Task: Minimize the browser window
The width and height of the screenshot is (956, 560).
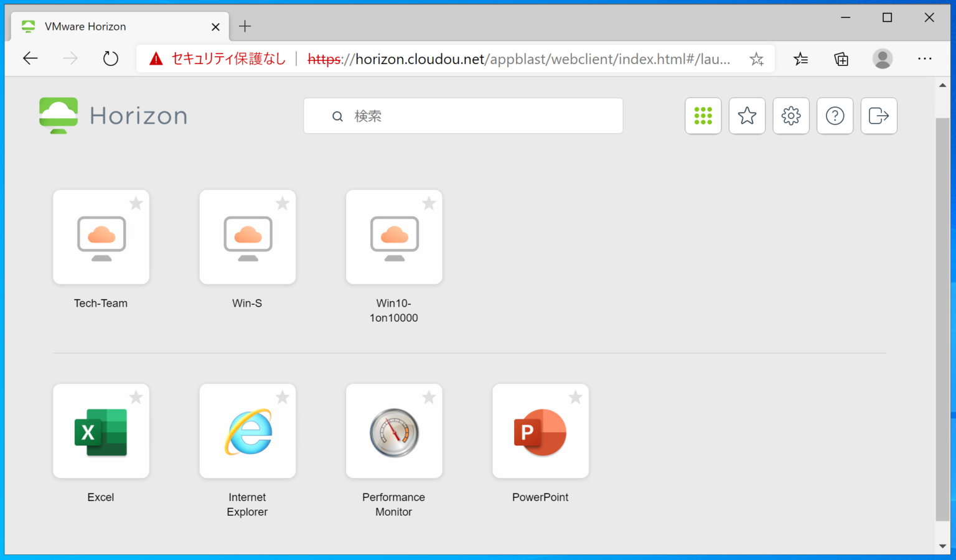Action: point(845,17)
